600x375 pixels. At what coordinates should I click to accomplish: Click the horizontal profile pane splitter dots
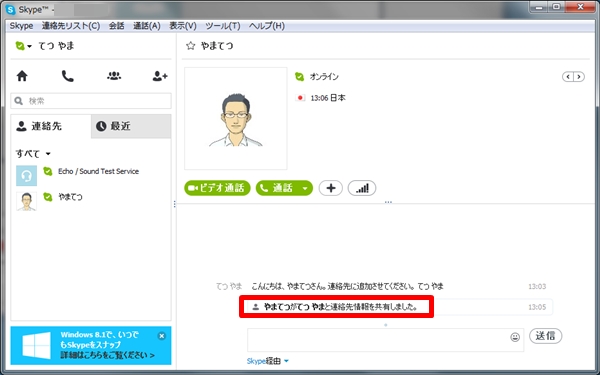click(x=388, y=202)
